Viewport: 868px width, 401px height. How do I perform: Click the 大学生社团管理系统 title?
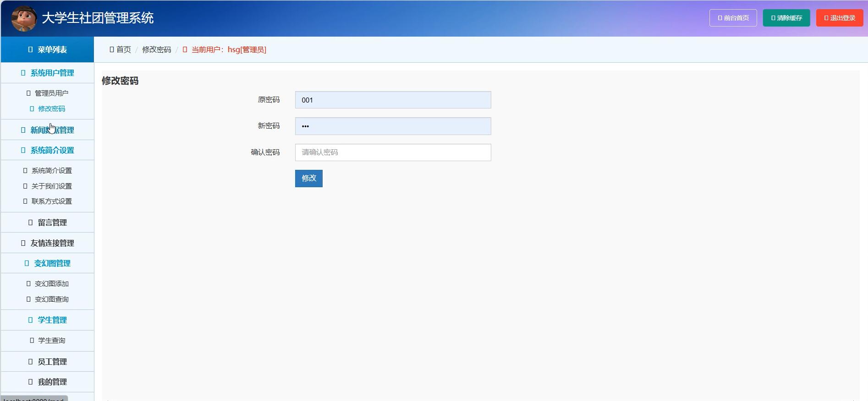pyautogui.click(x=98, y=18)
